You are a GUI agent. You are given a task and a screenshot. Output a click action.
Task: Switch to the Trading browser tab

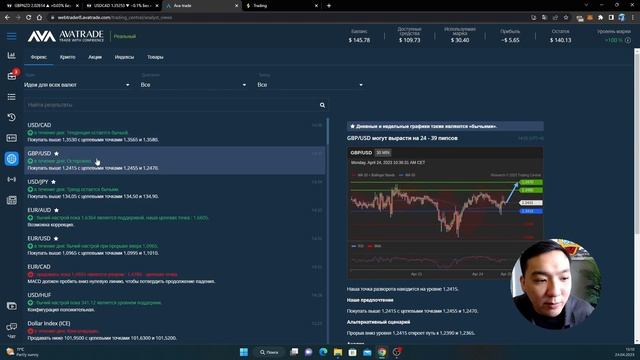tap(282, 6)
